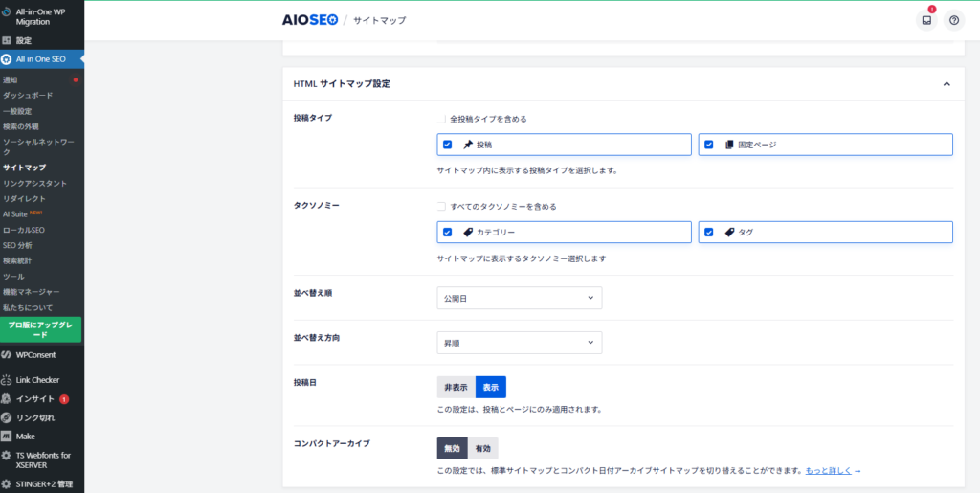Open the 並べ替え方向 dropdown showing 昇順
The width and height of the screenshot is (980, 493).
click(x=519, y=342)
